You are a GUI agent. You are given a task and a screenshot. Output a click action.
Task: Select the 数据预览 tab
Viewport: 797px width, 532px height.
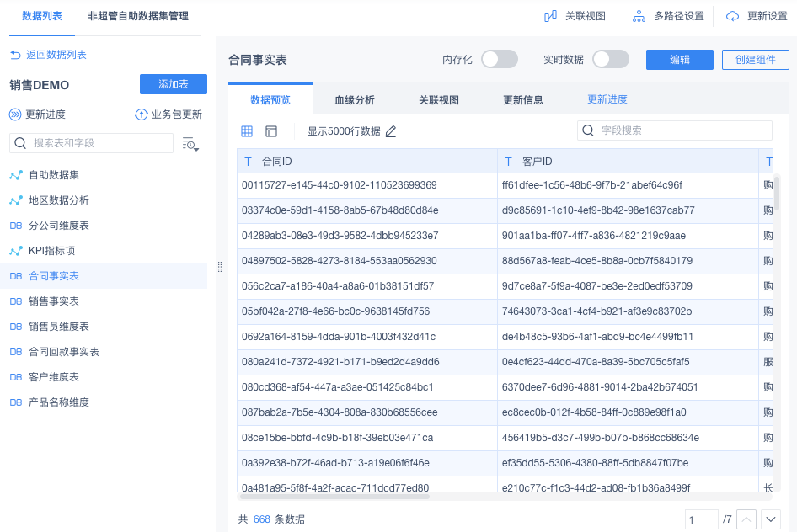tap(270, 100)
